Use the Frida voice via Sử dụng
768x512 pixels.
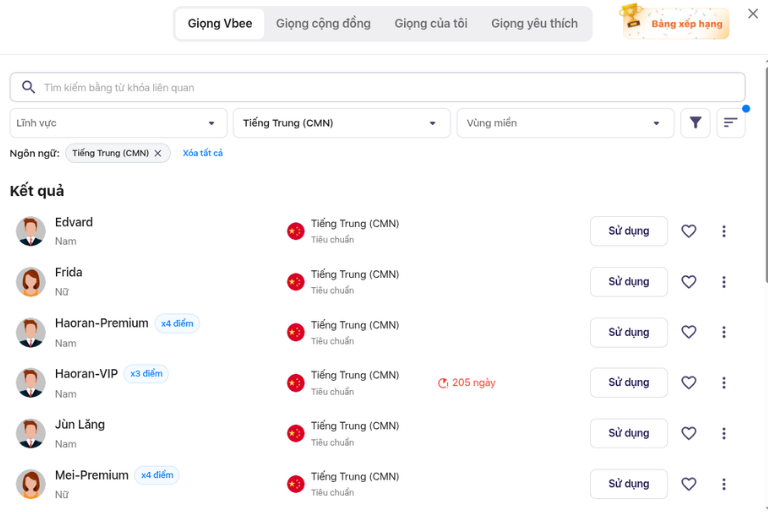(629, 282)
